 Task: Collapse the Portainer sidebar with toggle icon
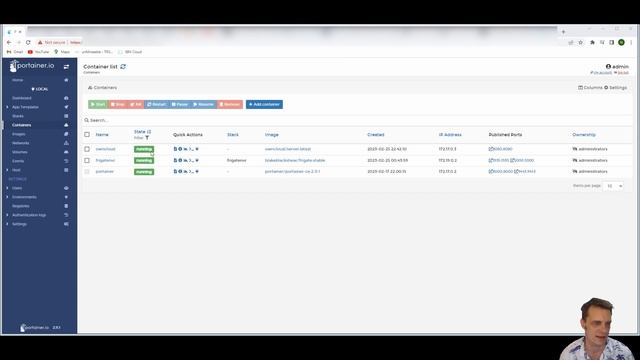66,67
